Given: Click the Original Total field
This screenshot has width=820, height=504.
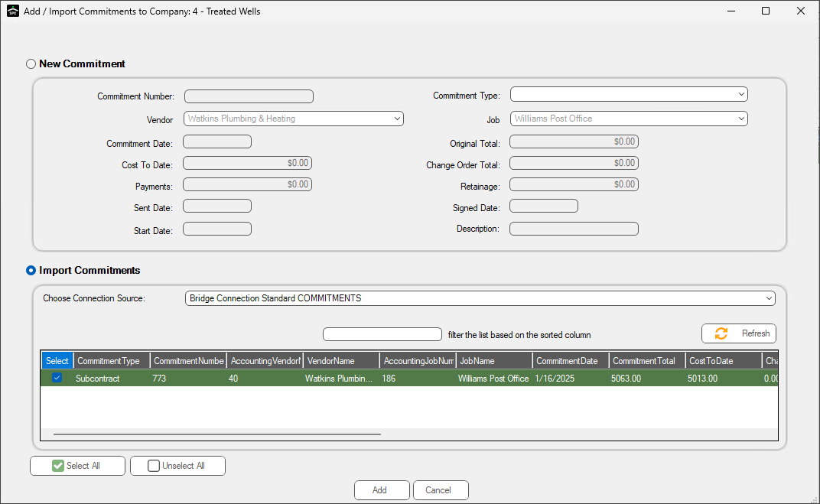Looking at the screenshot, I should pos(574,141).
